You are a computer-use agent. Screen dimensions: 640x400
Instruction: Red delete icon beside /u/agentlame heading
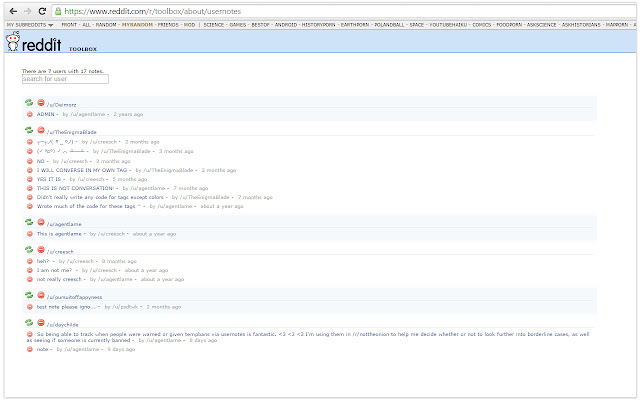(41, 222)
